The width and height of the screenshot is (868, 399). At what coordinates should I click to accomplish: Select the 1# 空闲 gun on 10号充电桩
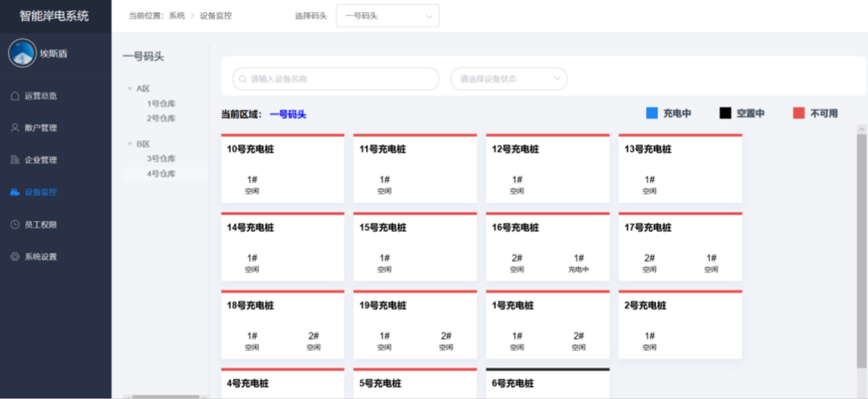pyautogui.click(x=252, y=185)
